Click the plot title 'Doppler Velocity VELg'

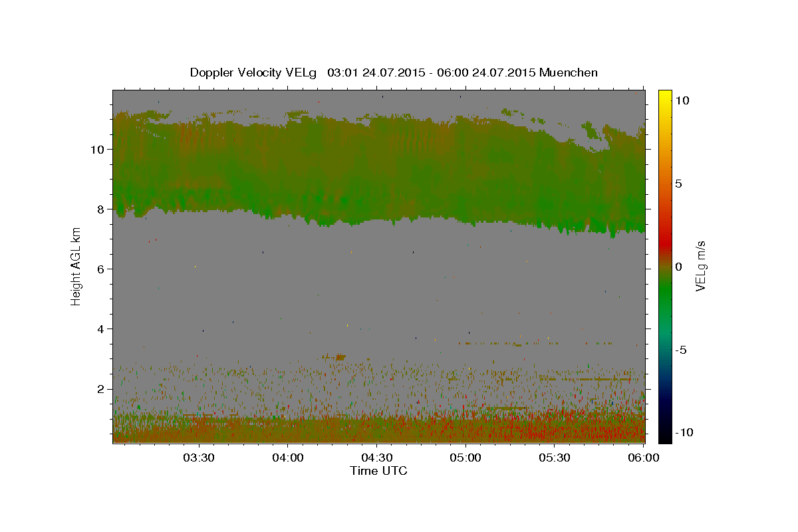pyautogui.click(x=253, y=72)
